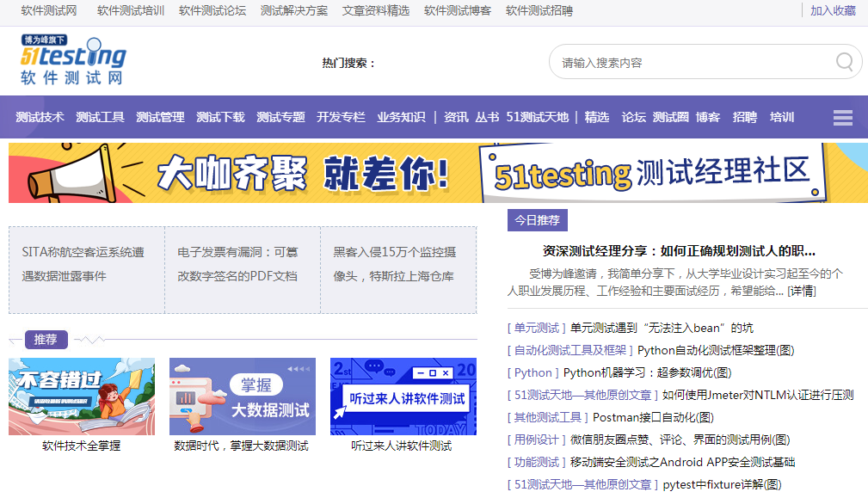
Task: Open Python自动化测试框架整理 article
Action: click(x=716, y=350)
